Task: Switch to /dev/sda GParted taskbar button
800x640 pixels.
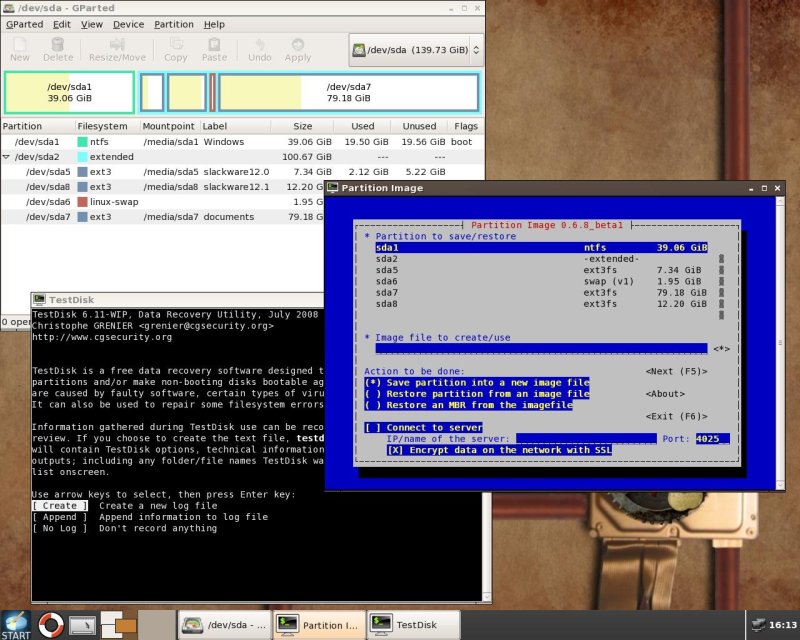Action: point(225,625)
